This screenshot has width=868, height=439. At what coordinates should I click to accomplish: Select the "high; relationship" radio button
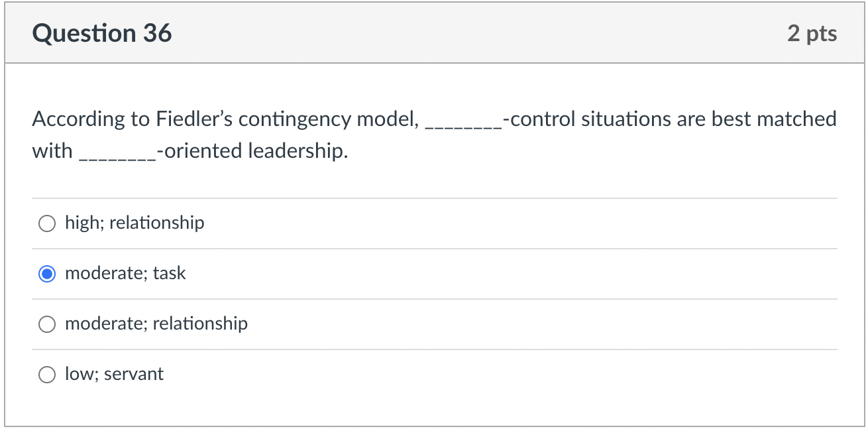47,223
